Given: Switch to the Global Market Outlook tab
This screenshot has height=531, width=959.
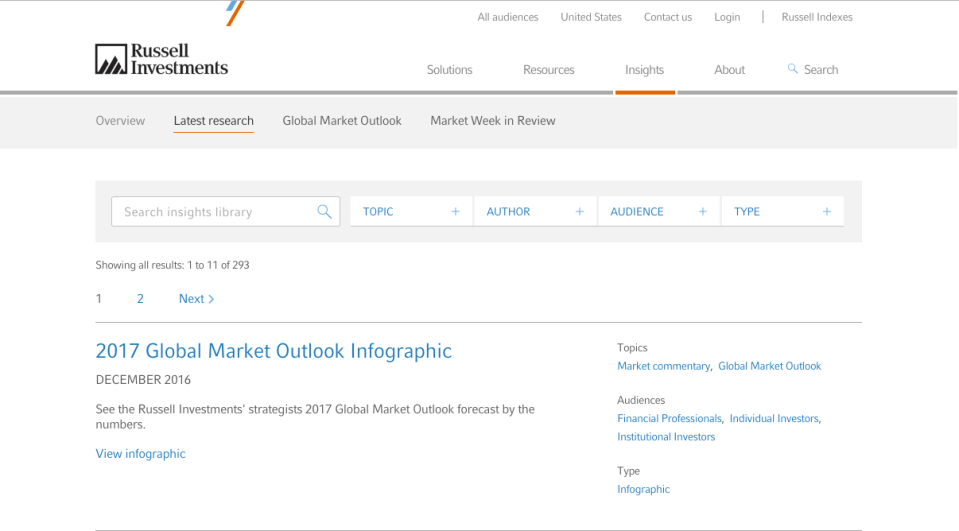Looking at the screenshot, I should [x=342, y=121].
